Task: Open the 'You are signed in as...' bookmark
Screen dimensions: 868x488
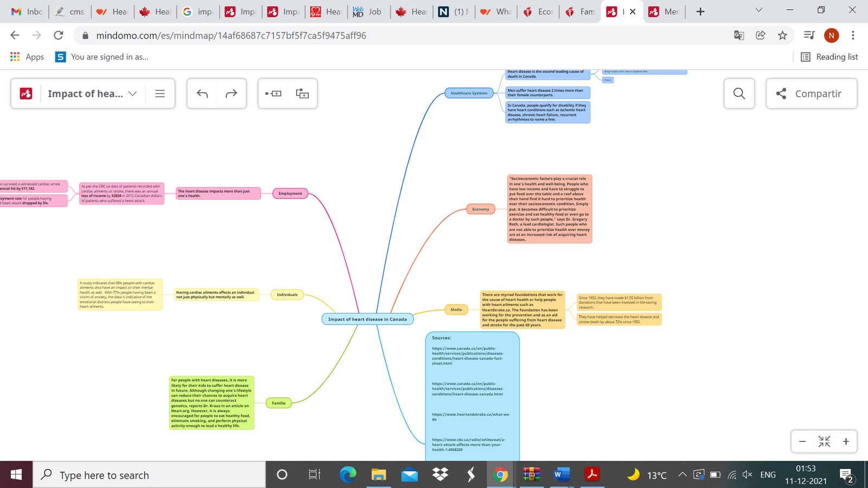Action: click(102, 57)
